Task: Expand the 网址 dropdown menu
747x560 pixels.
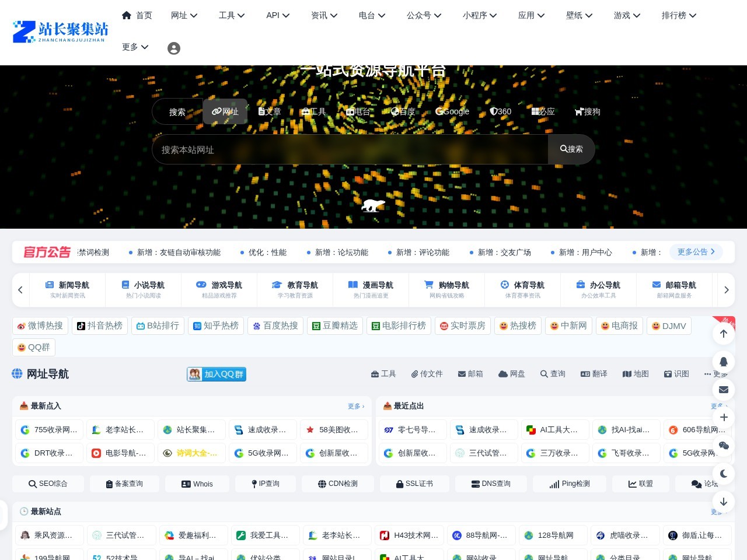Action: pos(184,16)
